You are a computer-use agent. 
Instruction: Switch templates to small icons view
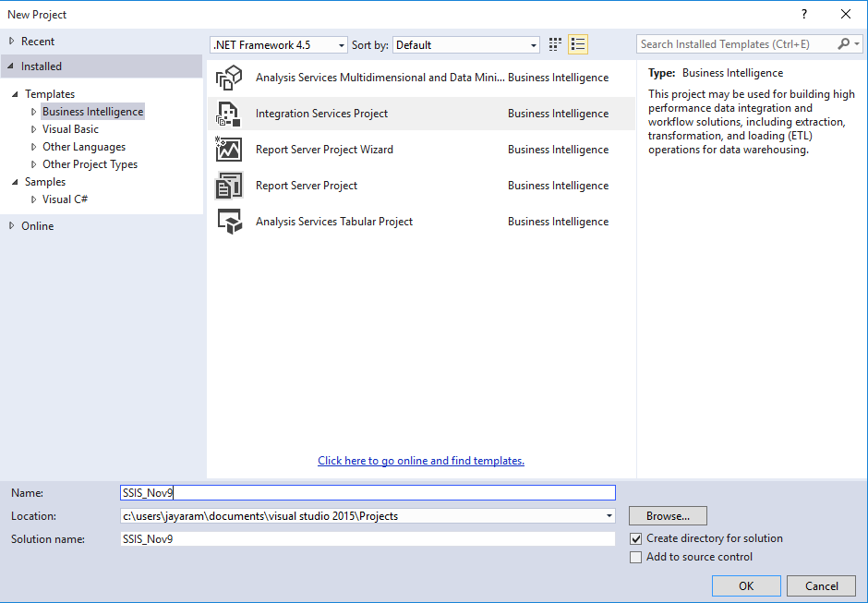pos(554,43)
